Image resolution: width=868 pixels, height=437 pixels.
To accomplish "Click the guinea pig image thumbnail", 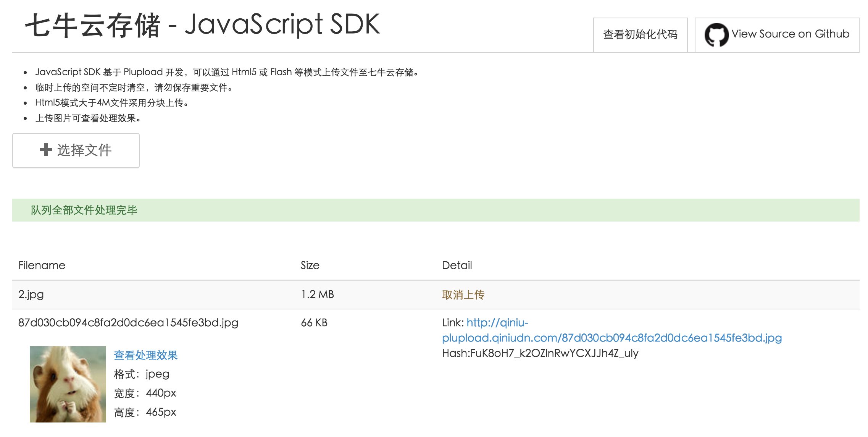I will tap(68, 384).
